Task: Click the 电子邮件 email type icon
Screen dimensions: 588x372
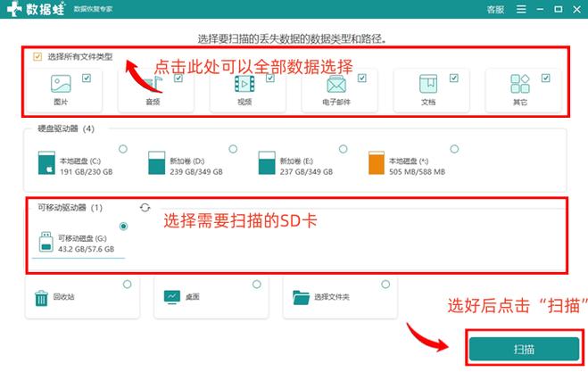Action: 336,84
